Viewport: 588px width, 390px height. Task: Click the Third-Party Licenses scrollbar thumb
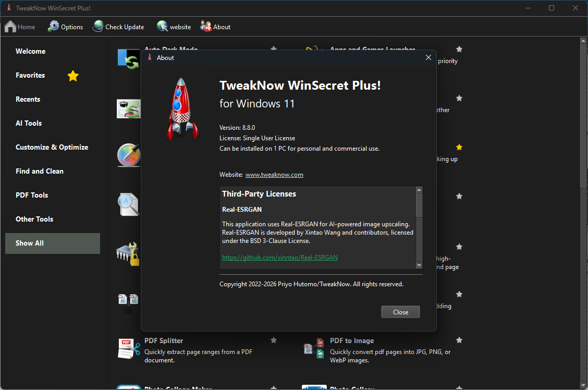tap(419, 205)
